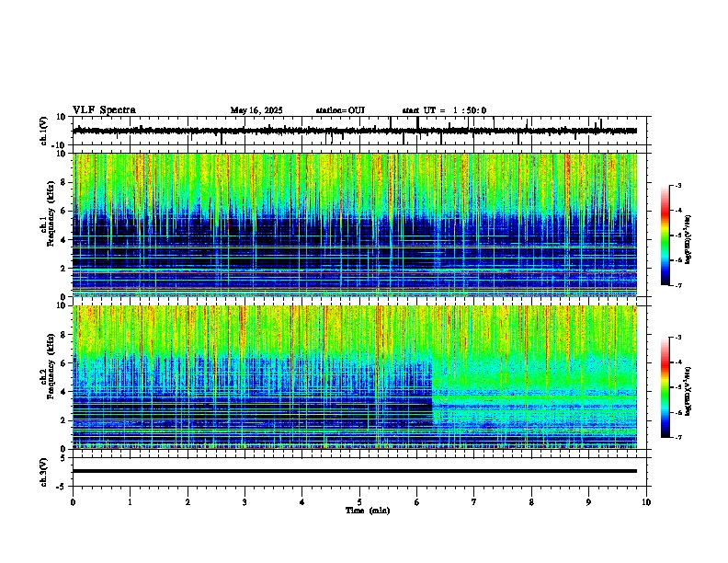This screenshot has height=563, width=728.
Task: Click the "ch.1(V)" waveform axis label
Action: pos(44,131)
